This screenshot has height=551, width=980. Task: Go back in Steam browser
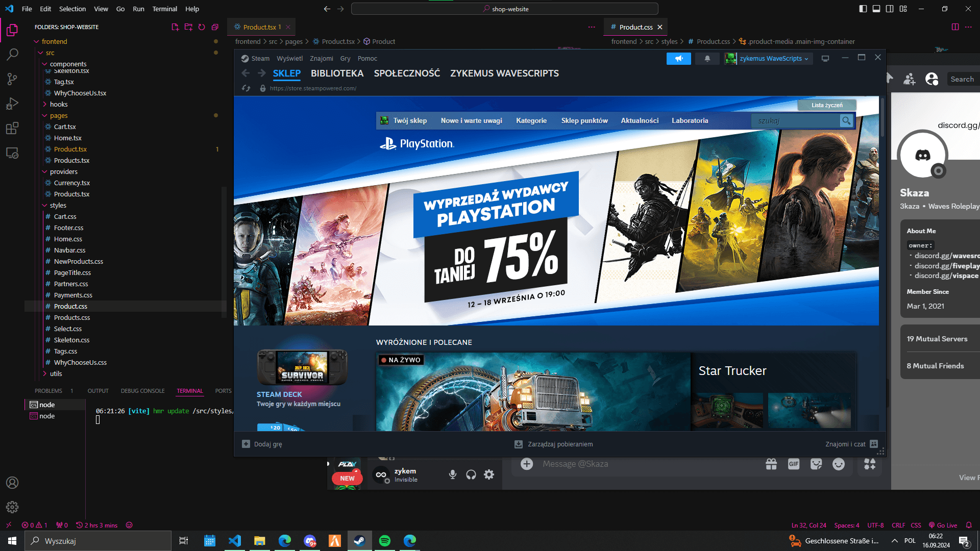tap(246, 73)
